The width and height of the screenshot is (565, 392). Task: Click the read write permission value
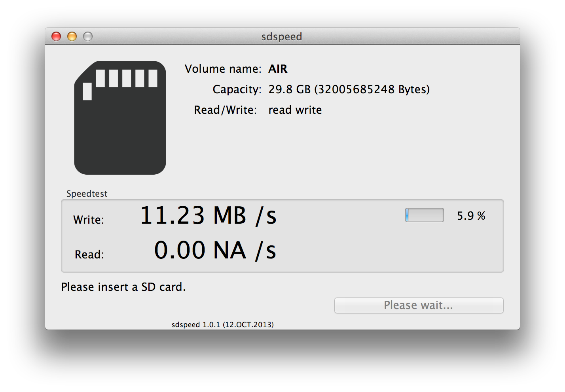pos(295,110)
